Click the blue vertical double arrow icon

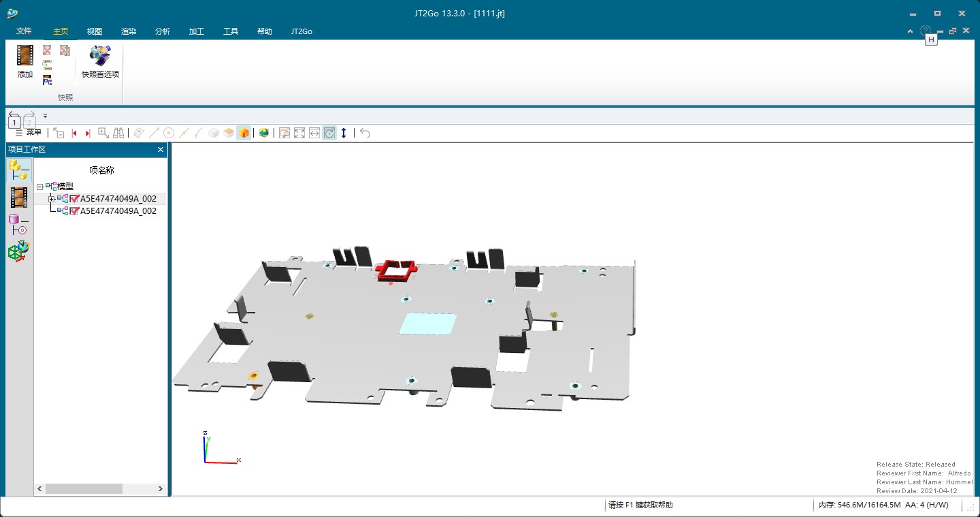[344, 134]
